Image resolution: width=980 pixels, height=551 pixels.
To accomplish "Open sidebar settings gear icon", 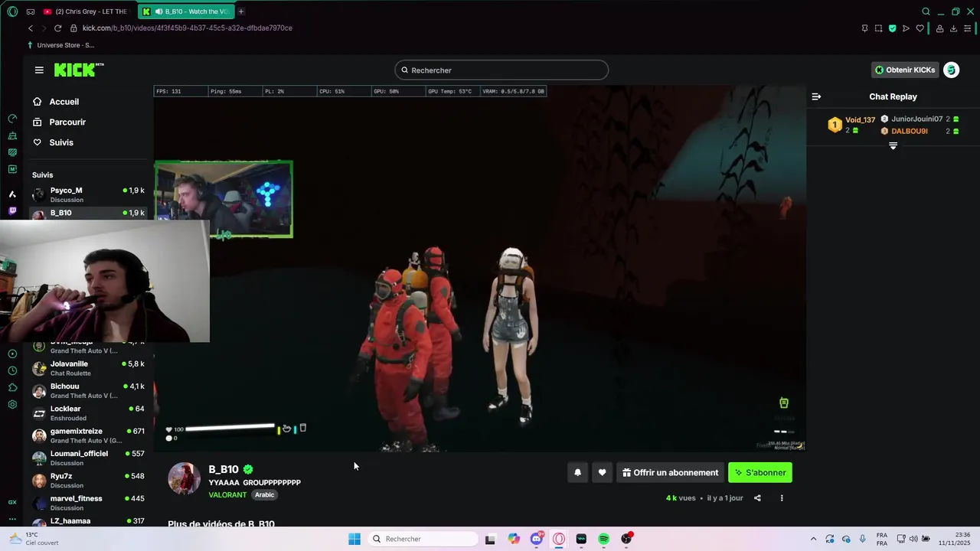I will coord(12,404).
